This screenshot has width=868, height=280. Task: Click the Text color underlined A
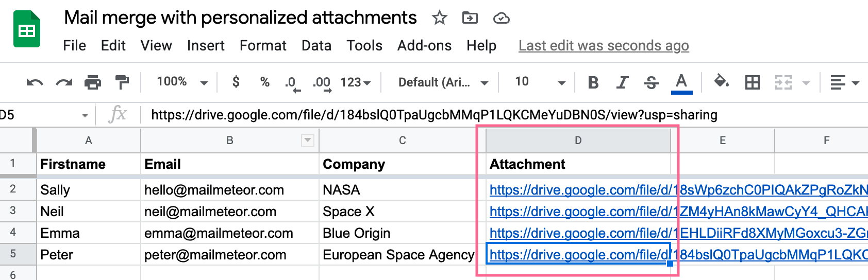[681, 83]
